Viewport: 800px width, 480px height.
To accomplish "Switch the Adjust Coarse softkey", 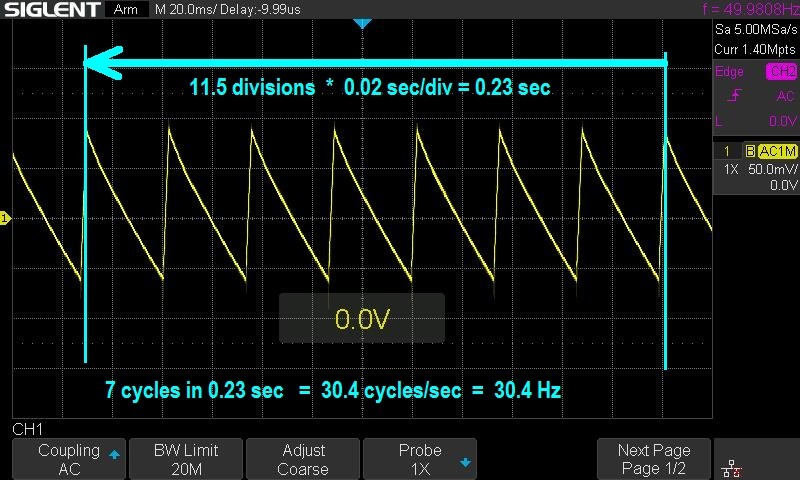I will (x=303, y=459).
